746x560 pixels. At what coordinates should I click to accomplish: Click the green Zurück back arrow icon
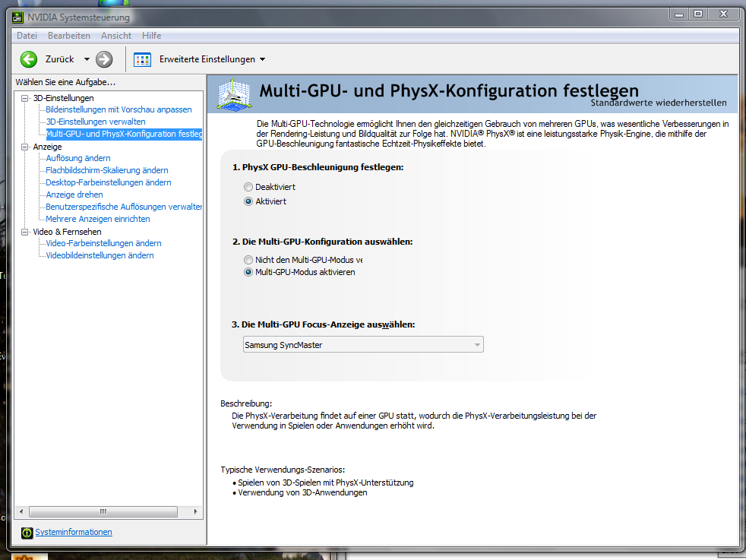[29, 59]
